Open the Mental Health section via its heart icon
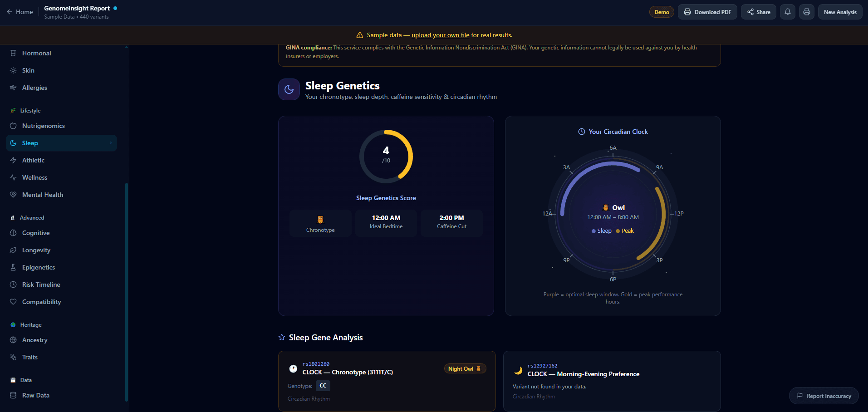 [x=14, y=195]
